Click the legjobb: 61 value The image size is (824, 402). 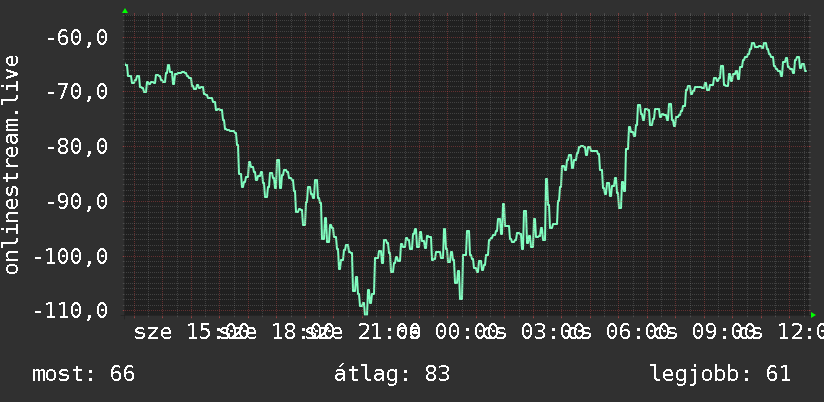720,374
